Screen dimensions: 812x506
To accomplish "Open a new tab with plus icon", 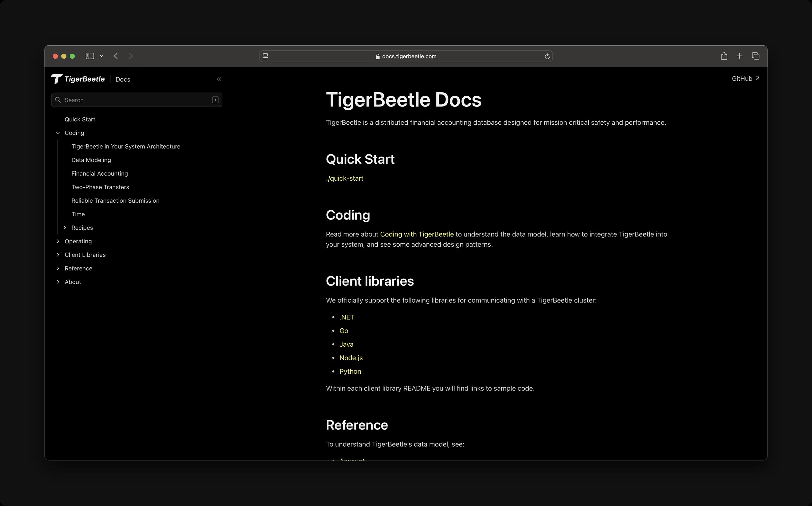I will [739, 56].
